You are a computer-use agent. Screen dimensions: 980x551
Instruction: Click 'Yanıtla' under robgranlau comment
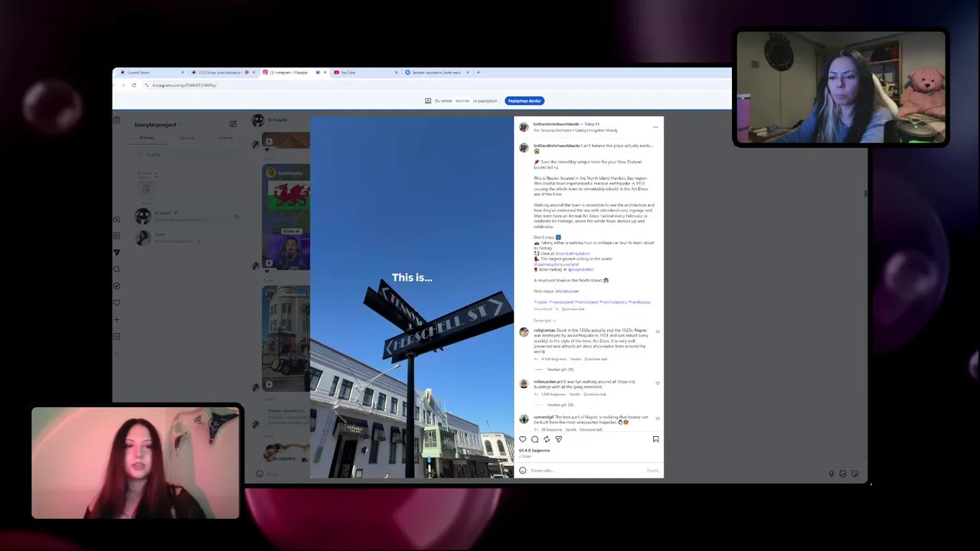576,359
